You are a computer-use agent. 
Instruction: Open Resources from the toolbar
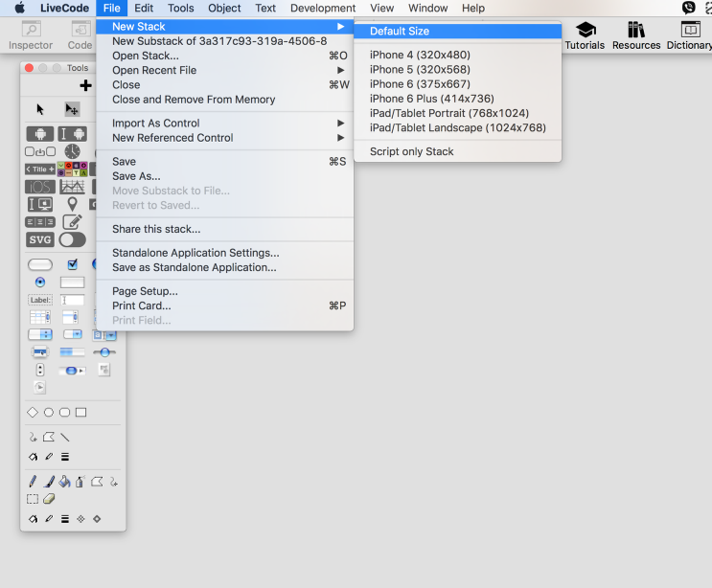point(636,35)
